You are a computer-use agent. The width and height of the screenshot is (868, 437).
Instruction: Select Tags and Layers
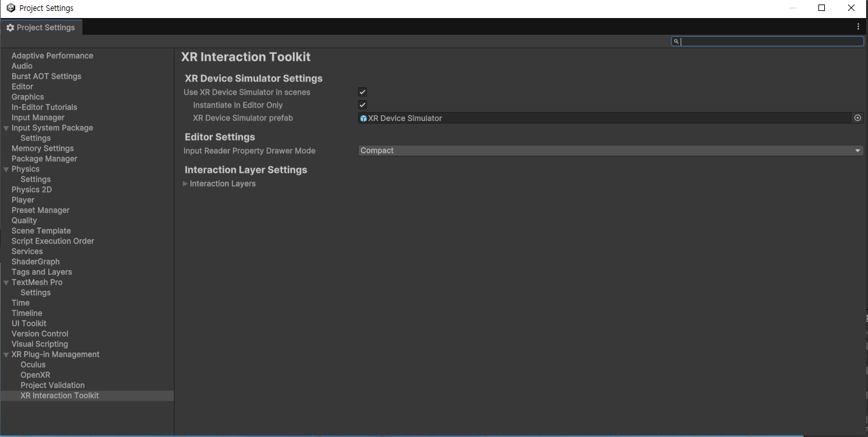pos(42,272)
